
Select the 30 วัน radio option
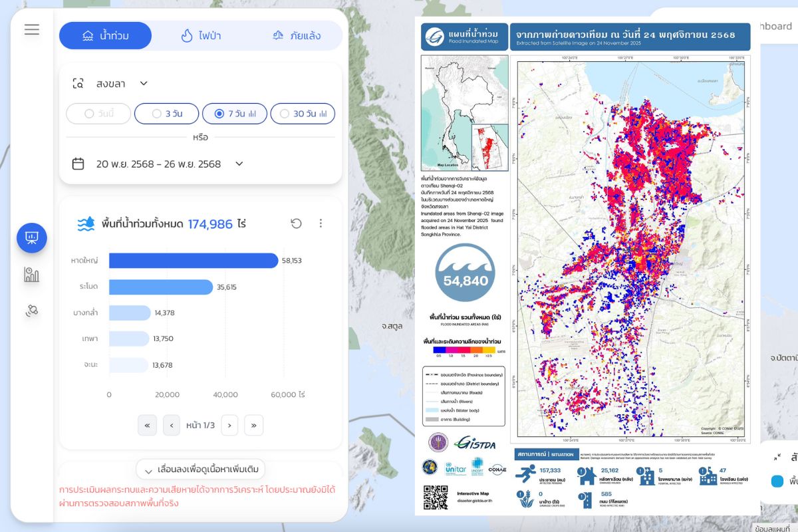point(302,114)
